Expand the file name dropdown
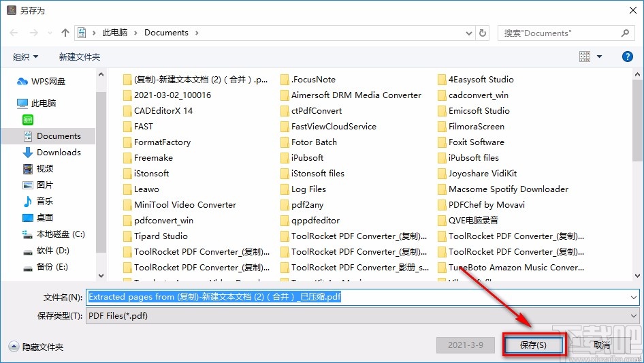Screen dimensions: 644x363 633,297
